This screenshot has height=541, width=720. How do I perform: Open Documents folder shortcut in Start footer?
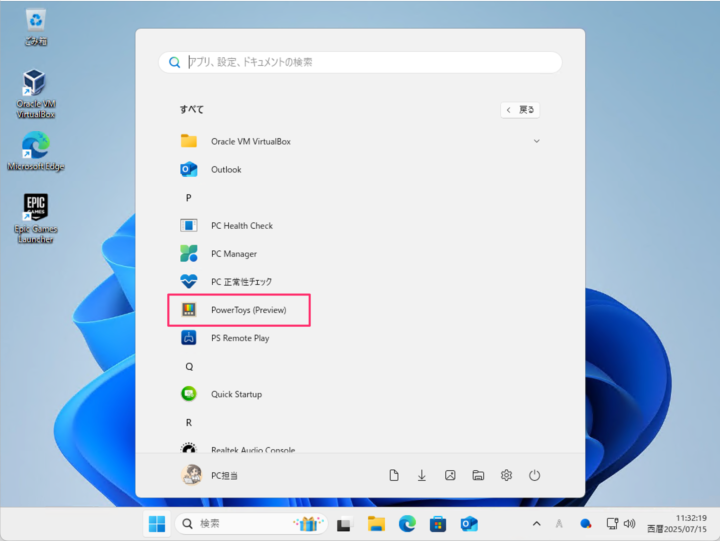[x=394, y=475]
